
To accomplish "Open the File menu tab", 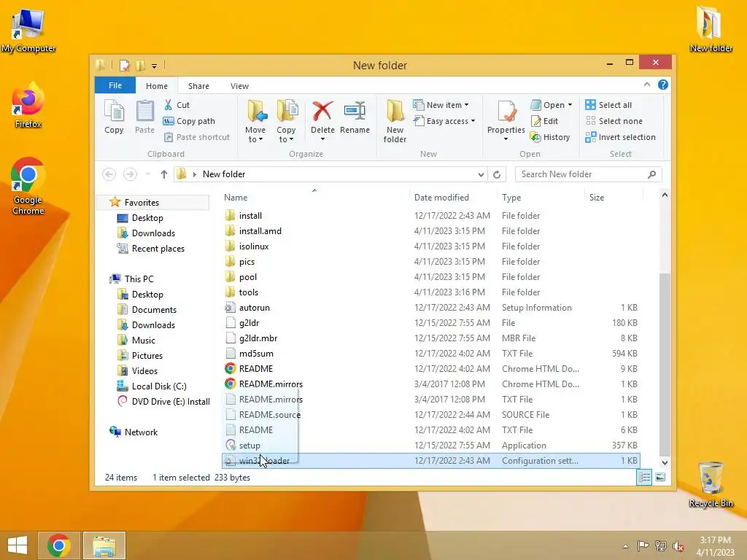I will pyautogui.click(x=115, y=85).
